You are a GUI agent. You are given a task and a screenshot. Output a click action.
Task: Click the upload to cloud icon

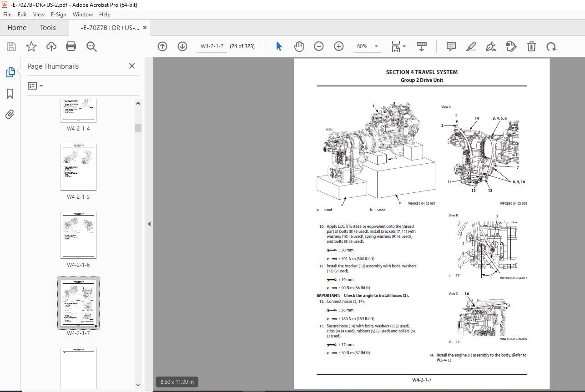point(51,46)
